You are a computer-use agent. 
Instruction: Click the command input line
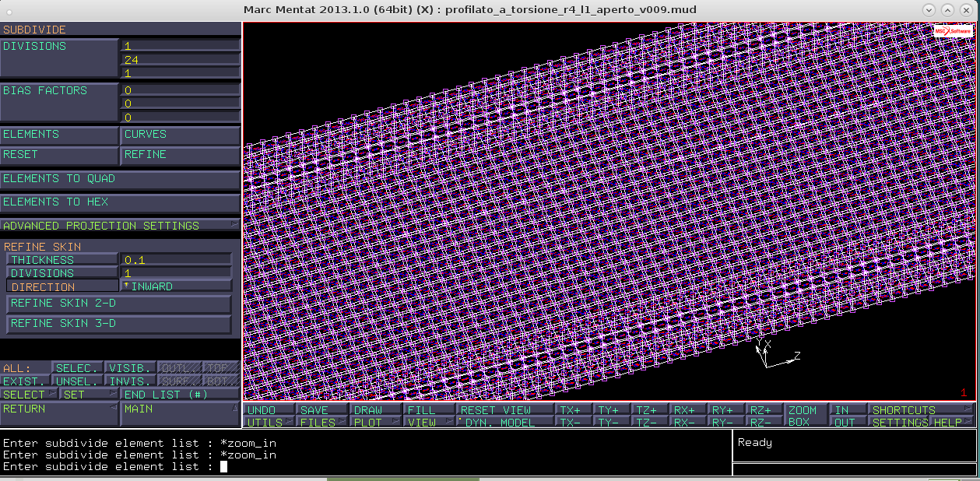tap(366, 466)
